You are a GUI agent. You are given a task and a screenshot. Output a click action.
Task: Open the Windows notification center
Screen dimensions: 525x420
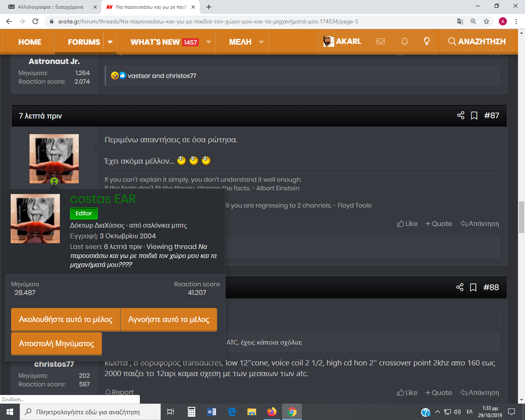point(511,412)
